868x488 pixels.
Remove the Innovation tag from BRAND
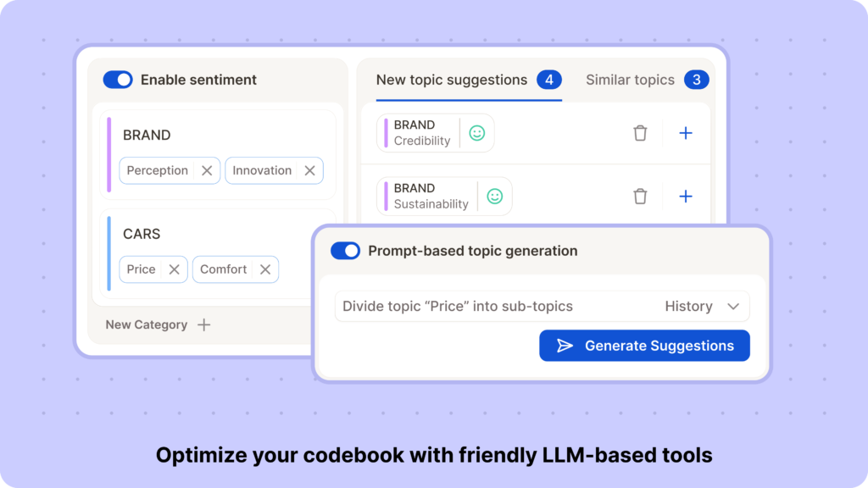click(x=309, y=170)
